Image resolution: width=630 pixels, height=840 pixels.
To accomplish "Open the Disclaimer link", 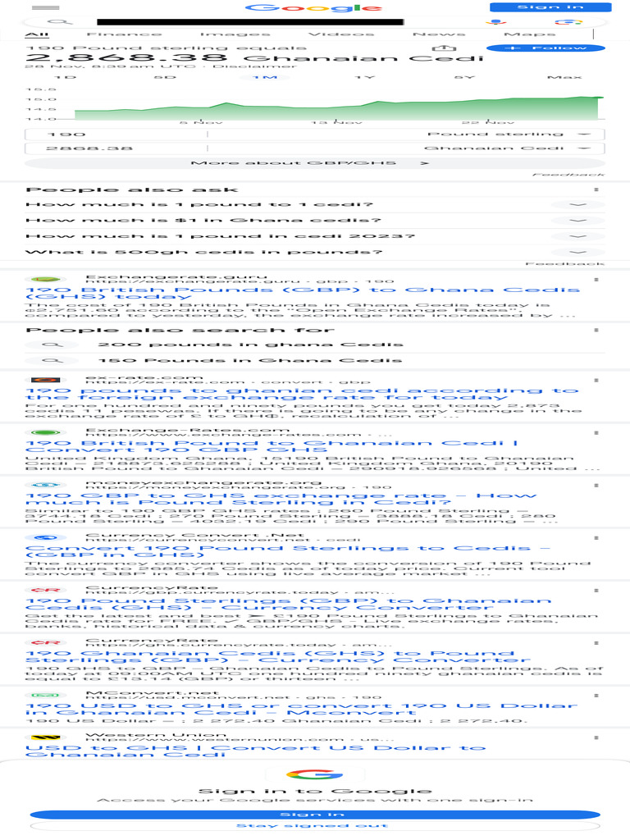I will [x=254, y=66].
